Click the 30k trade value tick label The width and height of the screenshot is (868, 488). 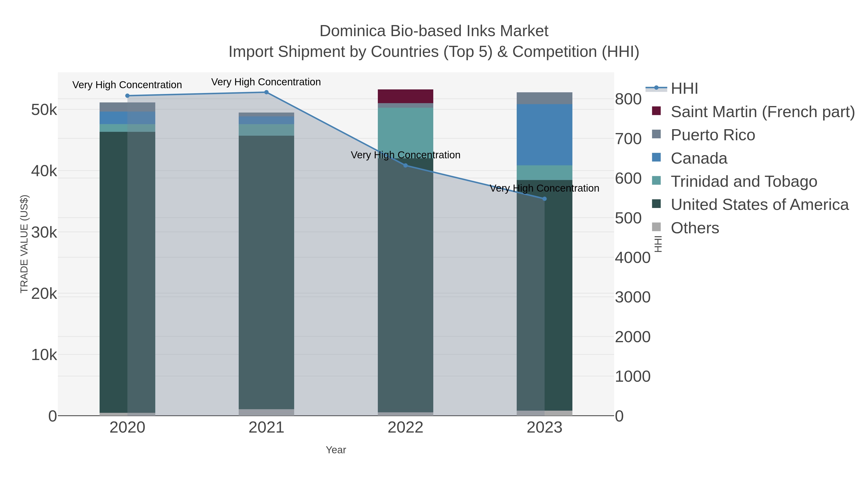pos(44,232)
